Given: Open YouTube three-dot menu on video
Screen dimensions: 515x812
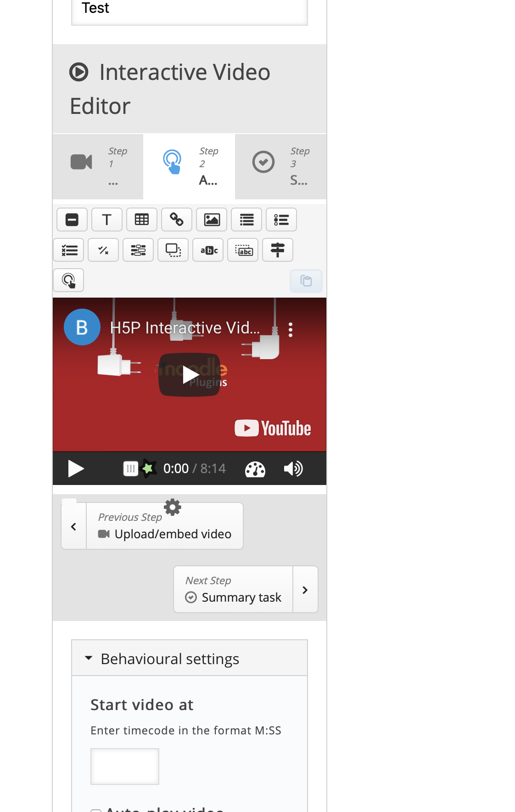Looking at the screenshot, I should pyautogui.click(x=291, y=329).
